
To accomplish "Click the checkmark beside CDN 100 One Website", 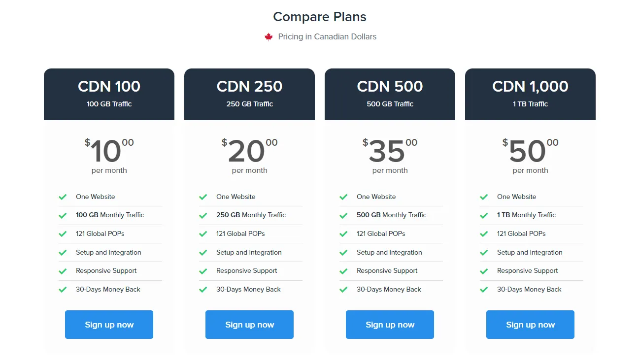I will (x=63, y=197).
